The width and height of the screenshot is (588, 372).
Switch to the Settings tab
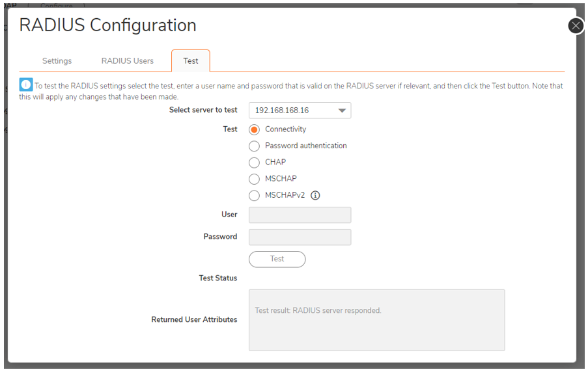click(x=57, y=61)
